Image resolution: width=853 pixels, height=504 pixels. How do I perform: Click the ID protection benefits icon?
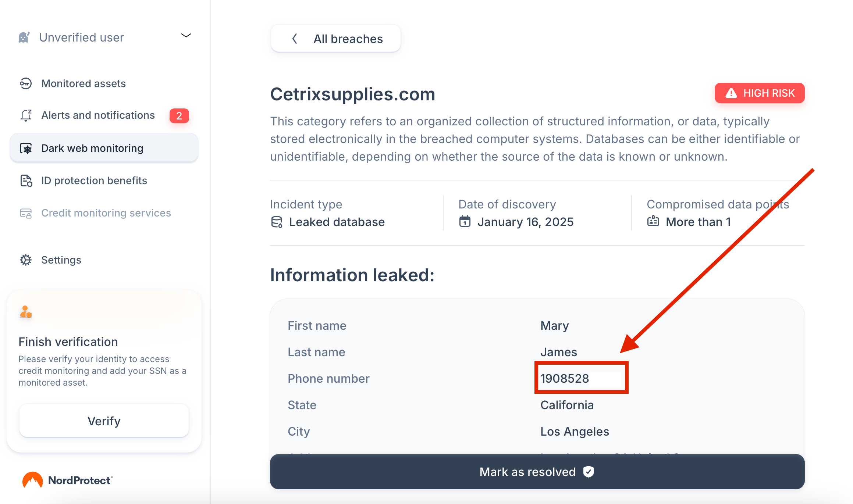[26, 181]
